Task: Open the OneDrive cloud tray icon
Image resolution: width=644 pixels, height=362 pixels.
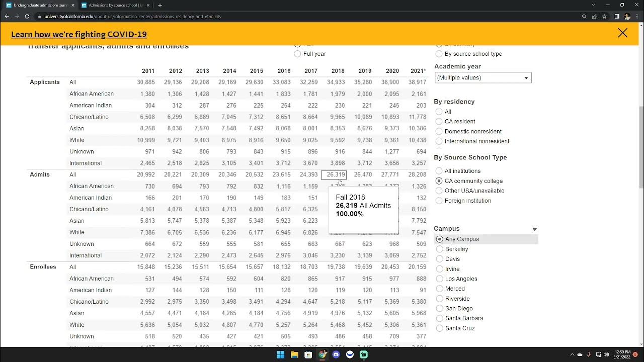Action: (580, 354)
